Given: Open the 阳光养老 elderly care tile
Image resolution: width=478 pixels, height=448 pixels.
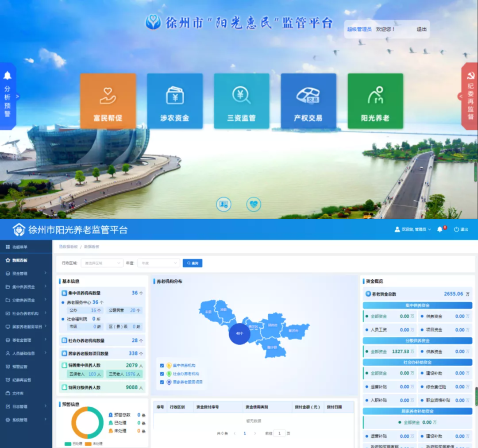Looking at the screenshot, I should (x=375, y=101).
